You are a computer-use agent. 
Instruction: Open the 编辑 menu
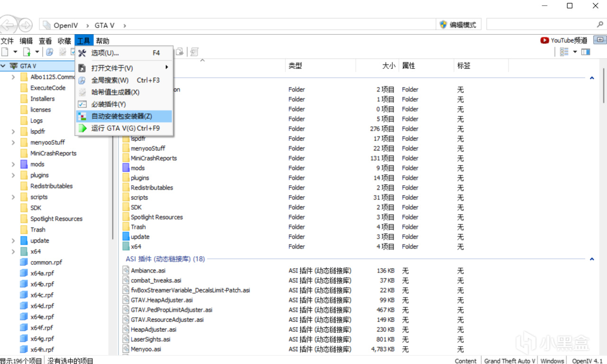click(x=26, y=41)
